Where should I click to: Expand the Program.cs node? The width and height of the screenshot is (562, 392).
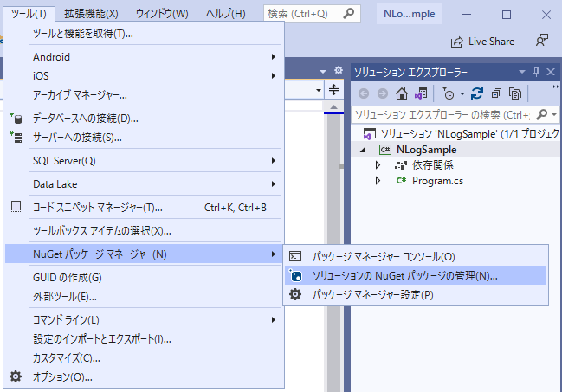coord(378,181)
